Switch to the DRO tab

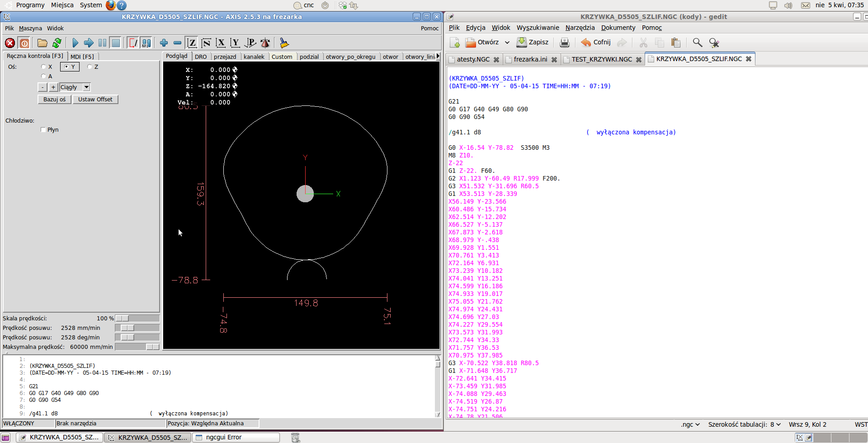[x=201, y=57]
